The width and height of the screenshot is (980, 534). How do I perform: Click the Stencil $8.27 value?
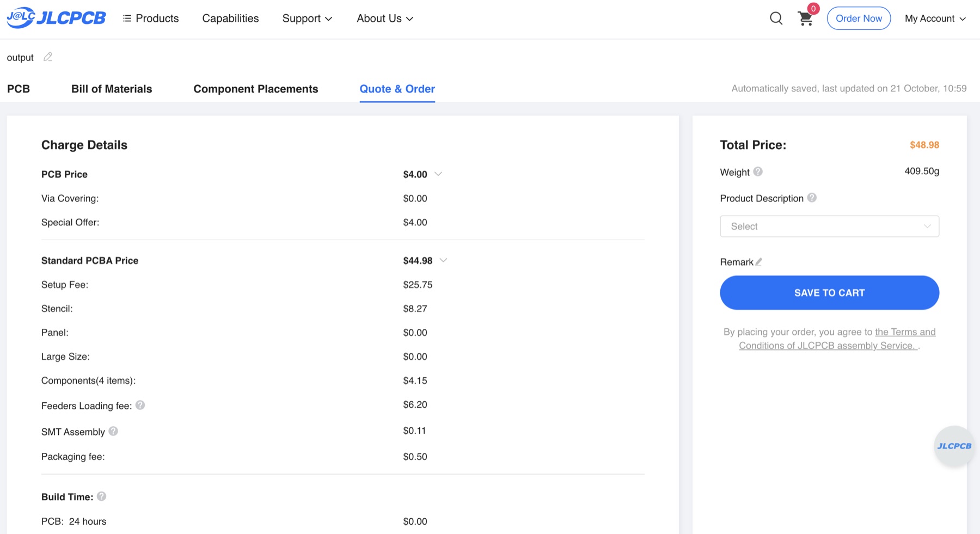[x=415, y=309]
